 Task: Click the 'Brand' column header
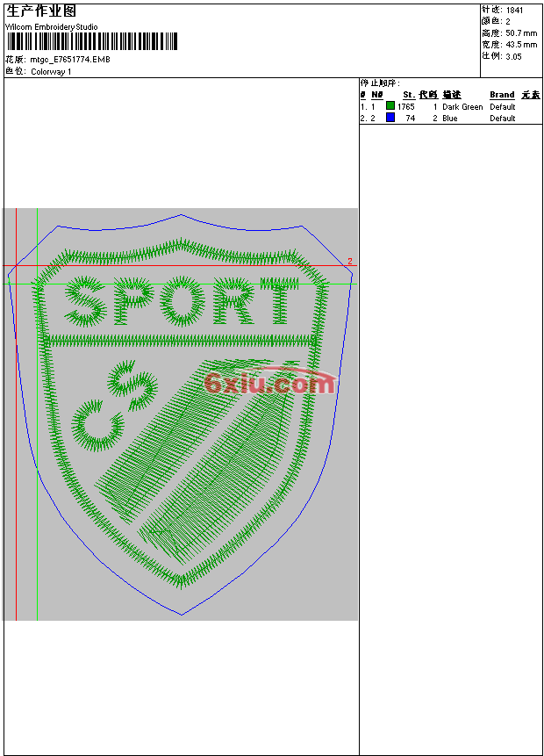click(503, 95)
